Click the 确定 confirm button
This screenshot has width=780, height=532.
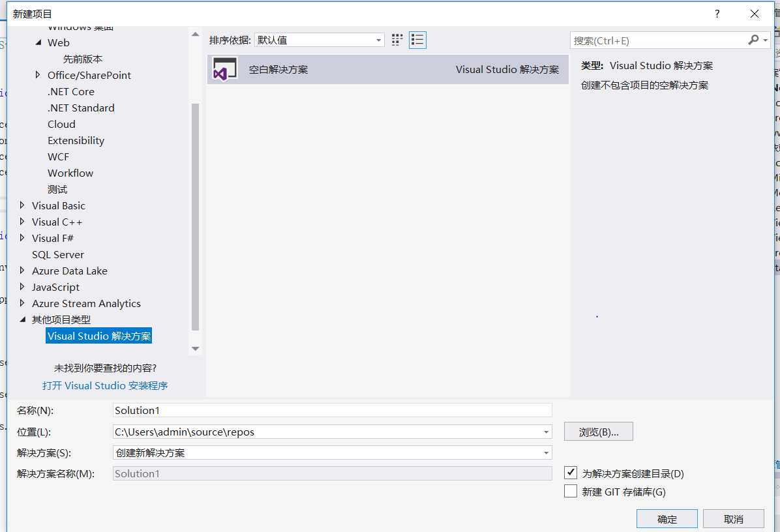click(x=667, y=519)
